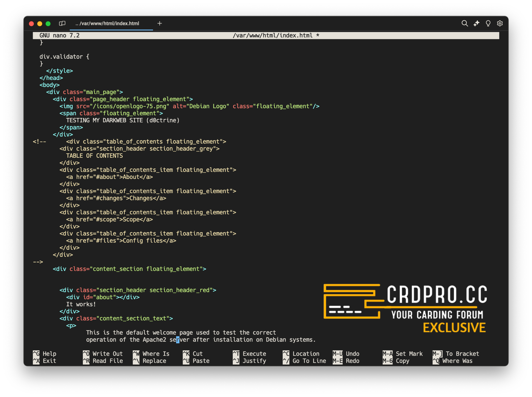Click the ^O Write Out shortcut
The height and width of the screenshot is (397, 532).
point(103,354)
